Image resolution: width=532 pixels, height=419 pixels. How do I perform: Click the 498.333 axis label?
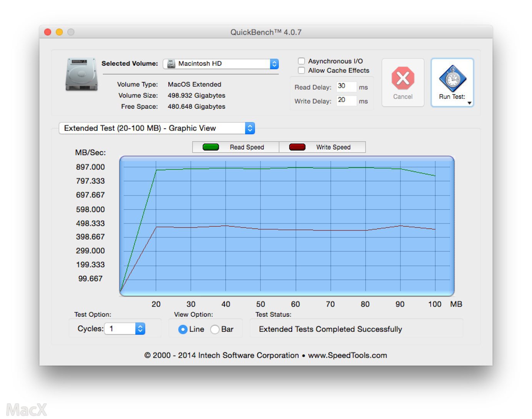pos(90,223)
